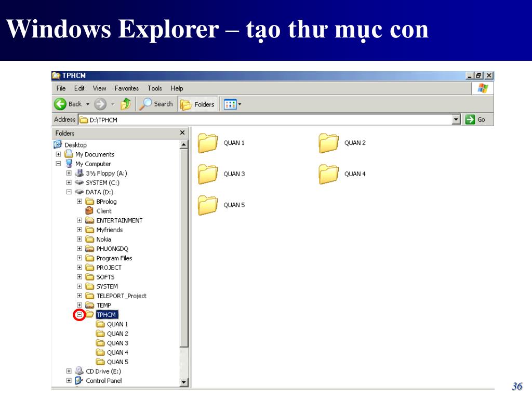
Task: Expand SYSTEM (C:) drive node
Action: (x=69, y=182)
